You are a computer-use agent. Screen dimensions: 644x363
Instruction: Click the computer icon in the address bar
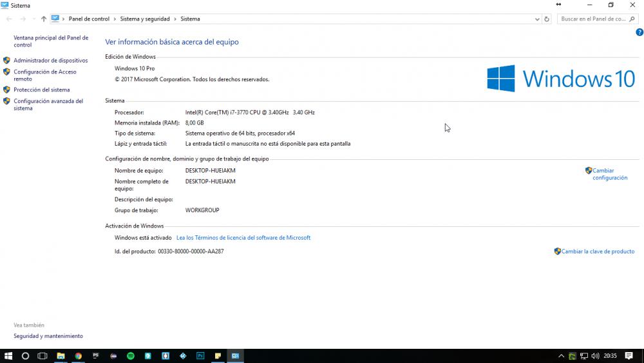(x=55, y=19)
